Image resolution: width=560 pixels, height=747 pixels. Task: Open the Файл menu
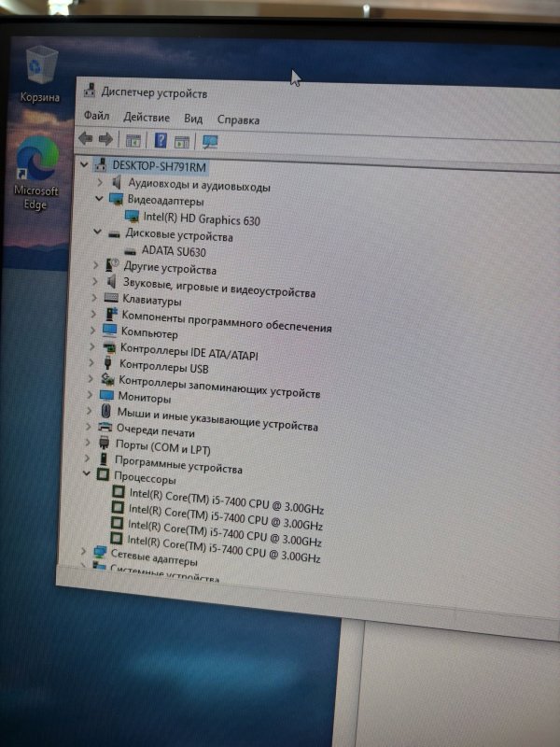96,115
